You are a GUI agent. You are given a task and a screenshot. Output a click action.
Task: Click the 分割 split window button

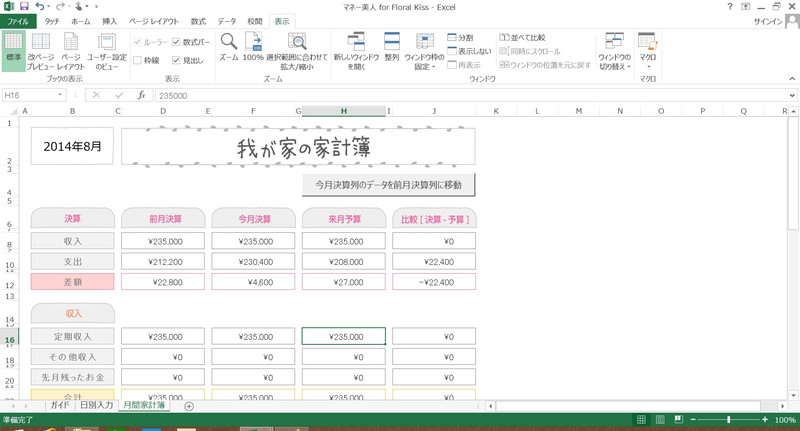(460, 37)
